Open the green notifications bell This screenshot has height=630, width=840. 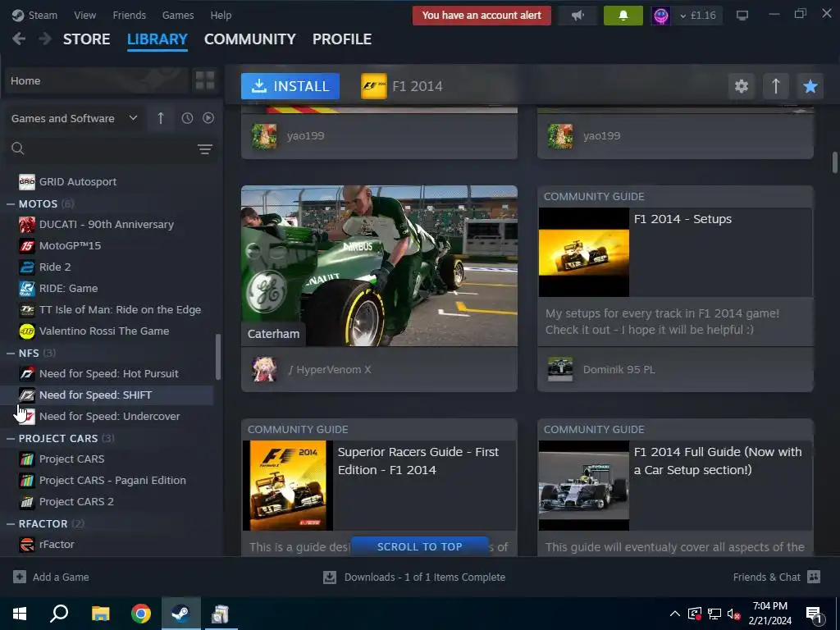[x=623, y=16]
